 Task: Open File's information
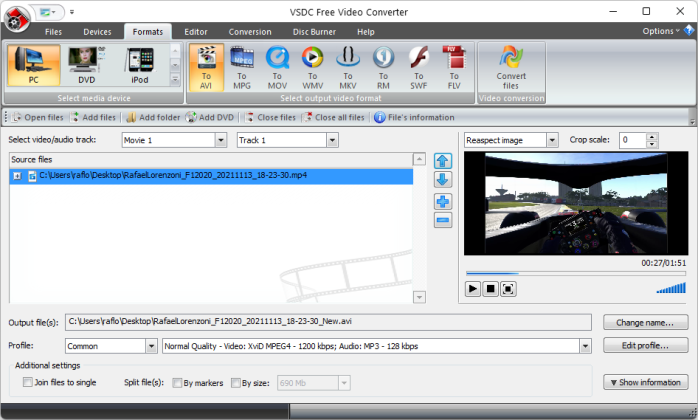pos(414,117)
